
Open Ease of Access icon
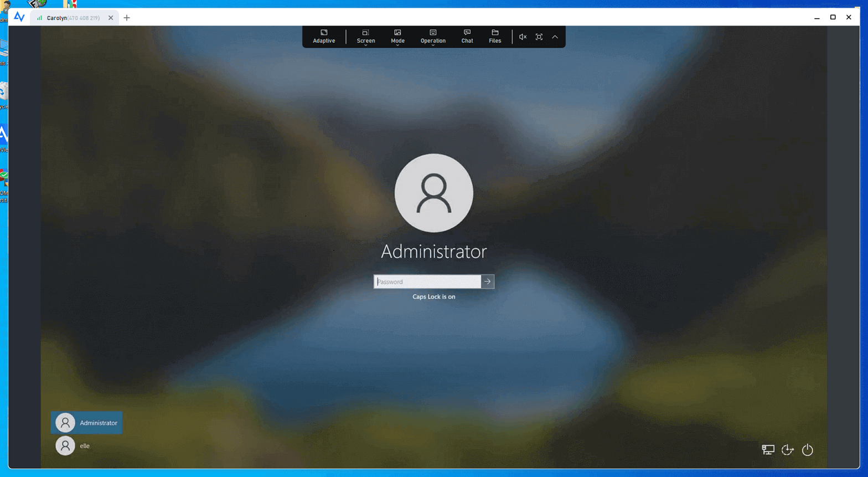coord(788,450)
